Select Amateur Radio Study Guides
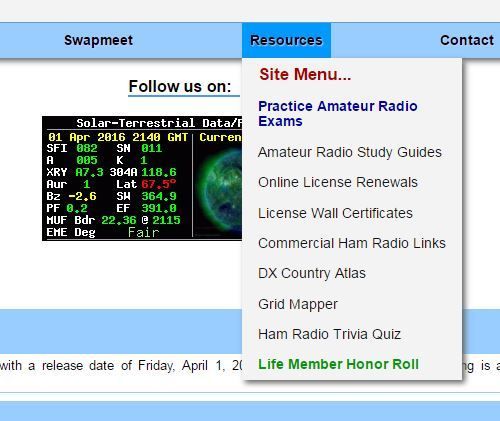The image size is (500, 421). point(350,152)
